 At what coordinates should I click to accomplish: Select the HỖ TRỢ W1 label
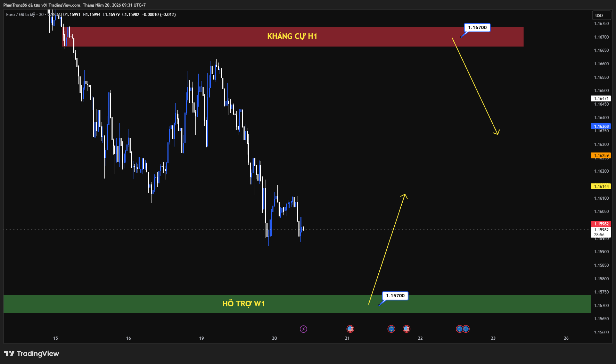[x=244, y=304]
